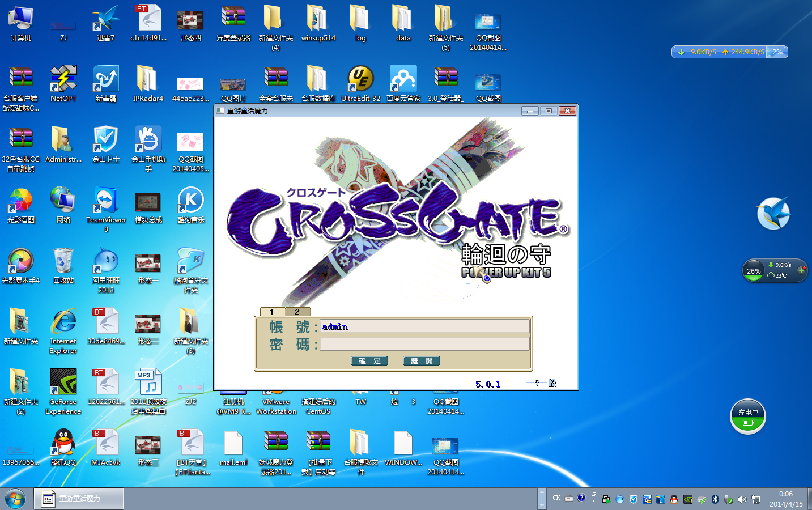The image size is (812, 510).
Task: Click the volume speaker tray icon
Action: (742, 499)
